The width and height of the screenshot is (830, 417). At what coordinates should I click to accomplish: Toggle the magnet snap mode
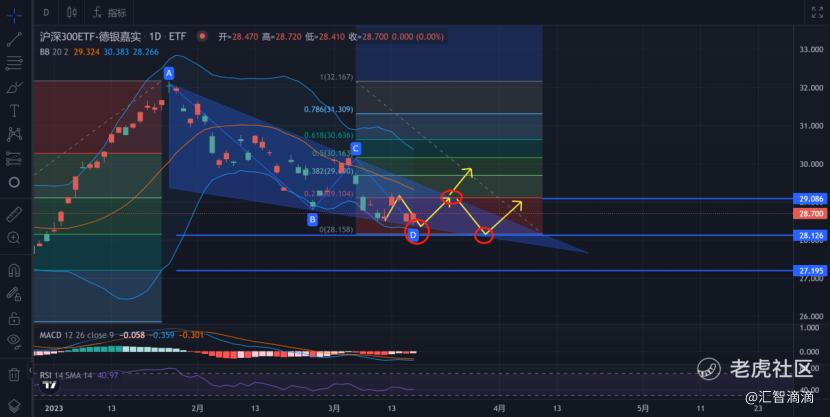coord(14,270)
